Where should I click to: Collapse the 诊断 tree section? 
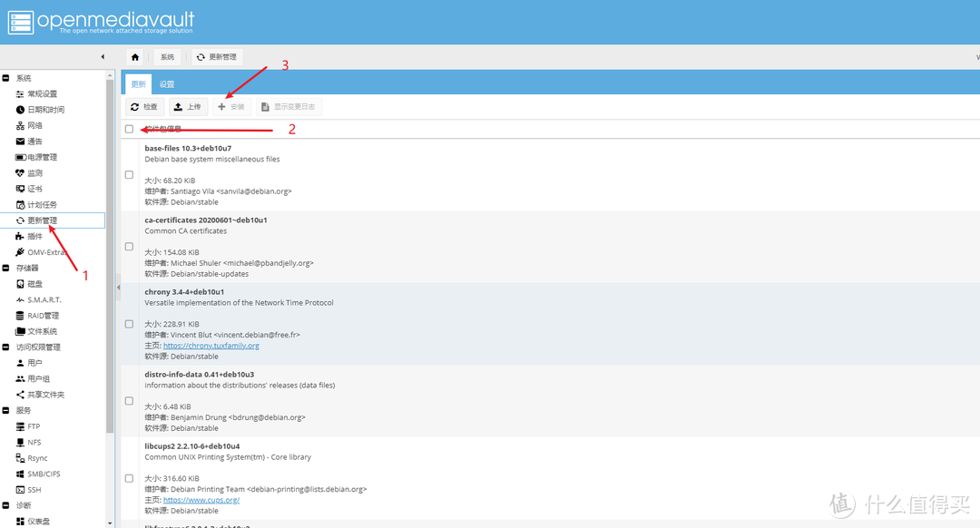(x=6, y=505)
